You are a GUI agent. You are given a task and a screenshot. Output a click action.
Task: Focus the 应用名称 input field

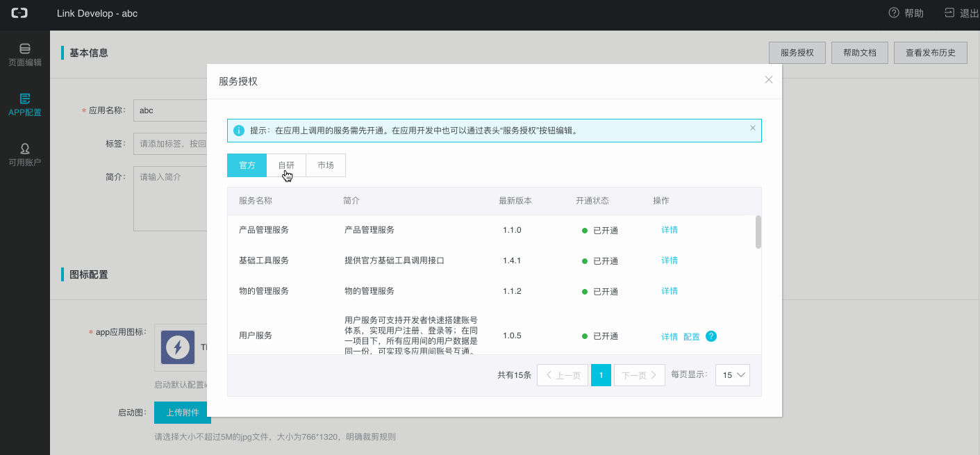point(170,110)
